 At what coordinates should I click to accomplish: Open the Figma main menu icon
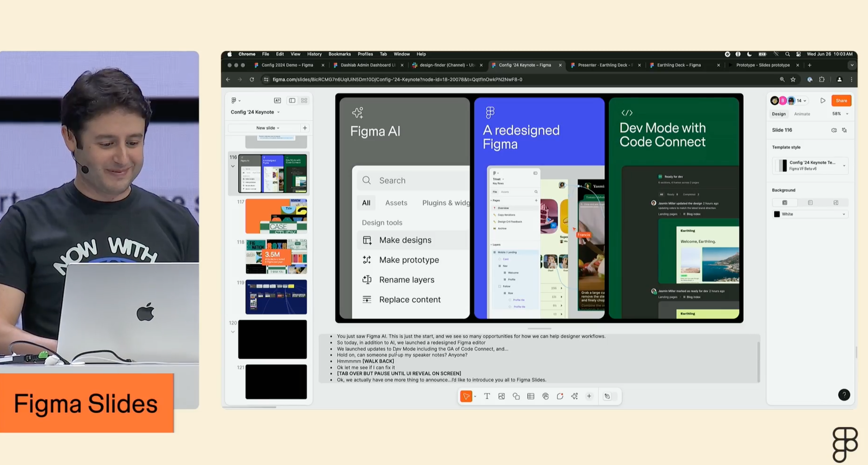pos(236,101)
